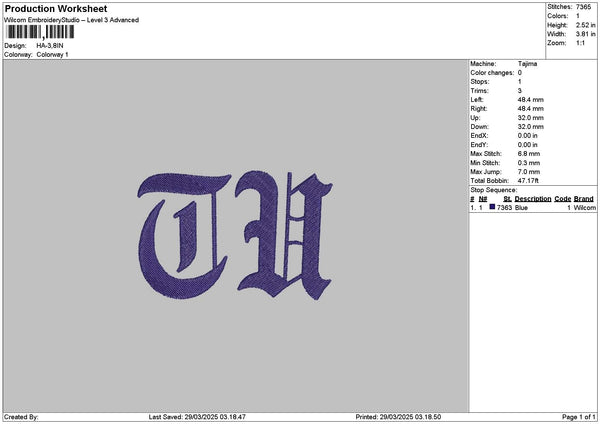Select the Blue stop sequence row description
The height and width of the screenshot is (424, 600).
click(x=521, y=207)
